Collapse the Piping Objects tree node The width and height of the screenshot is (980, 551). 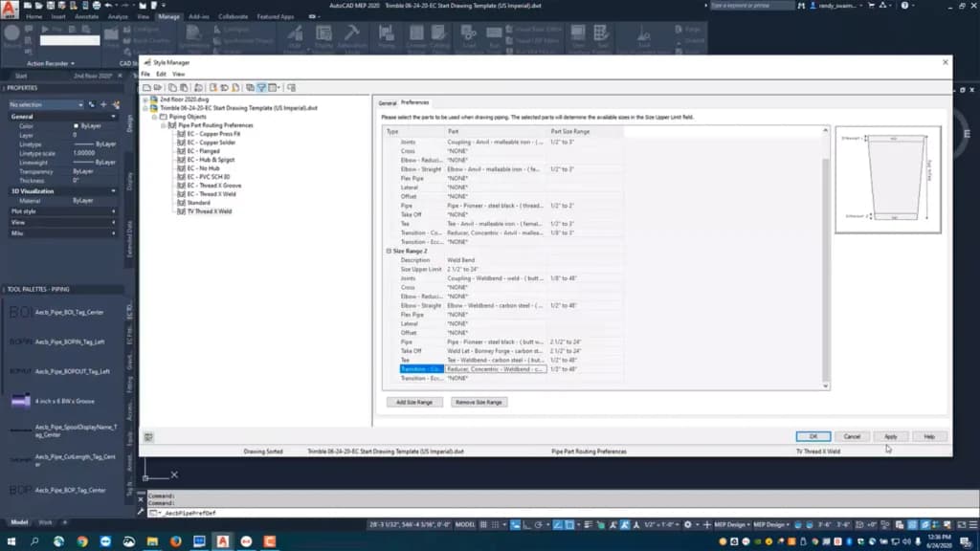[154, 117]
